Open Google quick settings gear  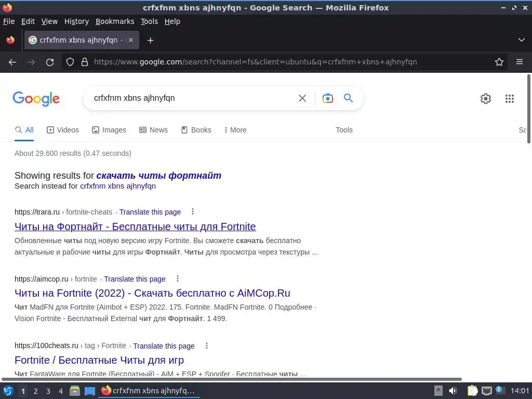(x=486, y=99)
